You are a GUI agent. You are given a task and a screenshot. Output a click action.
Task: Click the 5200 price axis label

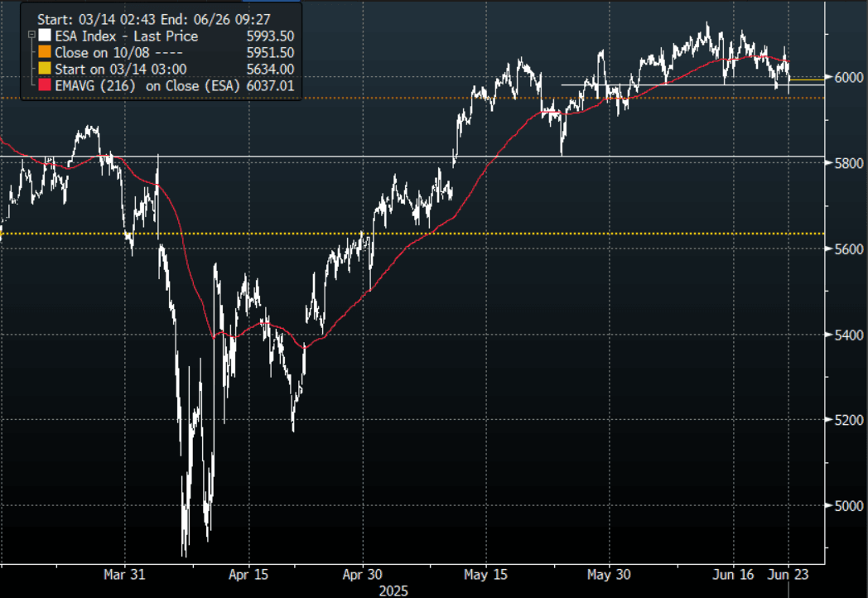pyautogui.click(x=849, y=420)
